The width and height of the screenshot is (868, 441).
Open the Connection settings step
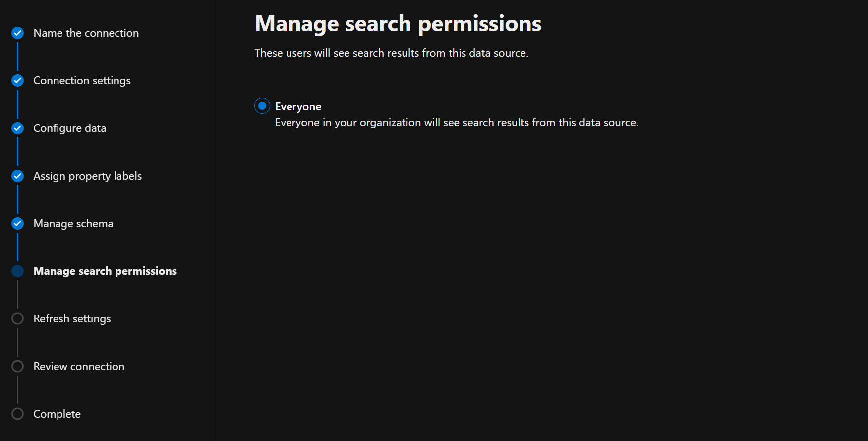[x=82, y=81]
